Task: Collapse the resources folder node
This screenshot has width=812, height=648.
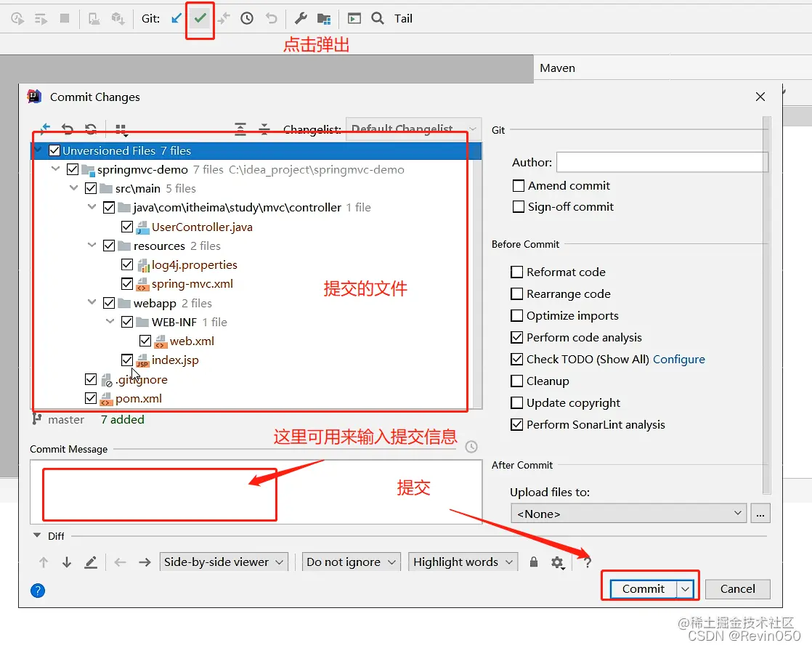Action: click(x=92, y=245)
